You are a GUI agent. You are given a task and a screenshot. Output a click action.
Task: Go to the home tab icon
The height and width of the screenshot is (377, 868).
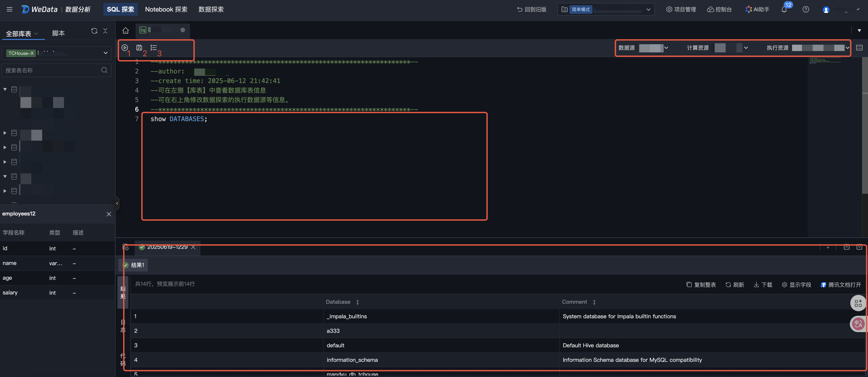click(x=125, y=30)
